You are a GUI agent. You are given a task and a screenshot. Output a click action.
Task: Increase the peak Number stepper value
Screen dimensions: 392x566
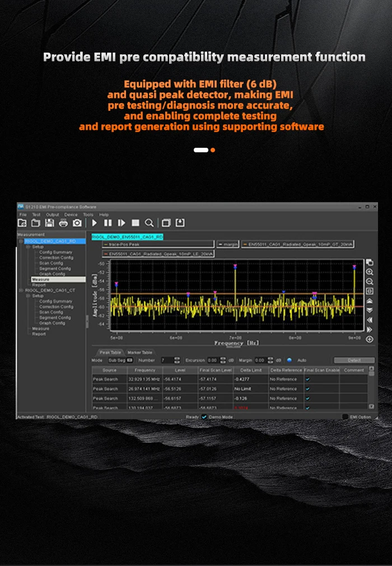click(177, 359)
